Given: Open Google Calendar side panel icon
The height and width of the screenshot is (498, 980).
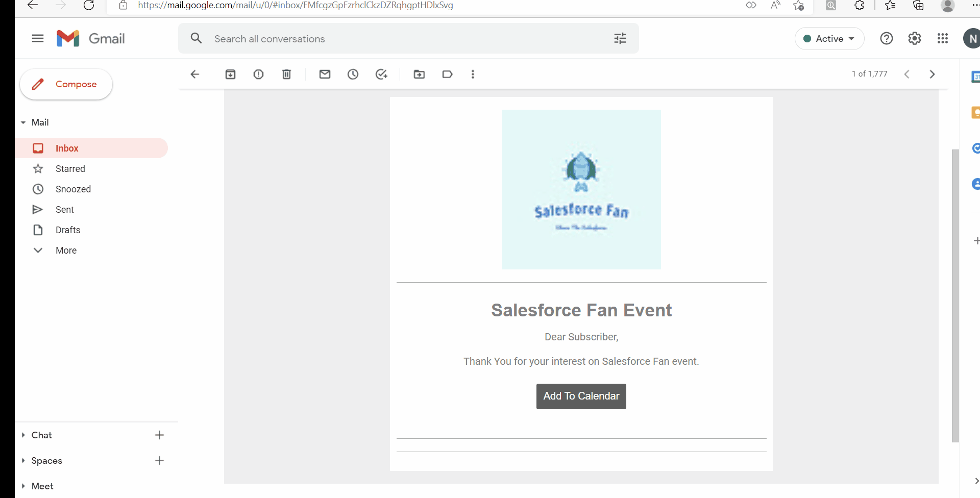Looking at the screenshot, I should pos(975,77).
